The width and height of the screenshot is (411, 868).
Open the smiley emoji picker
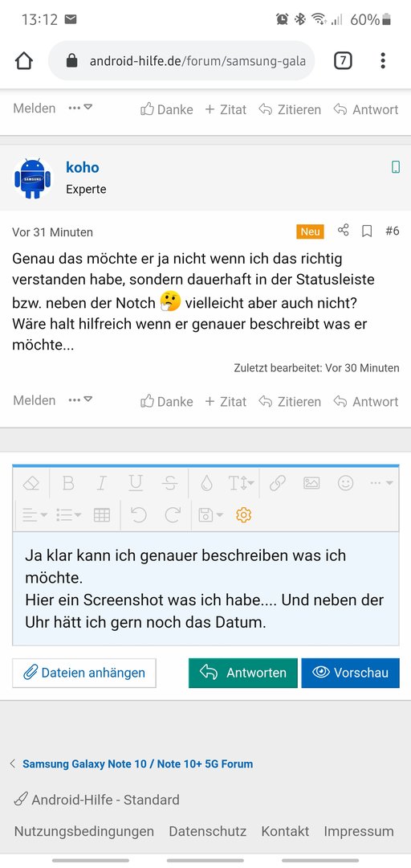click(346, 483)
